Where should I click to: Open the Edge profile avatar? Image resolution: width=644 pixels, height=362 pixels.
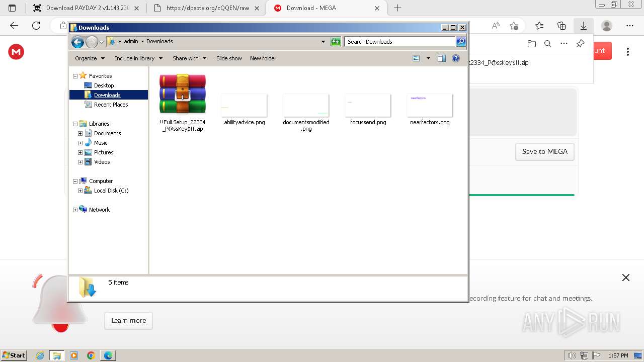tap(607, 26)
